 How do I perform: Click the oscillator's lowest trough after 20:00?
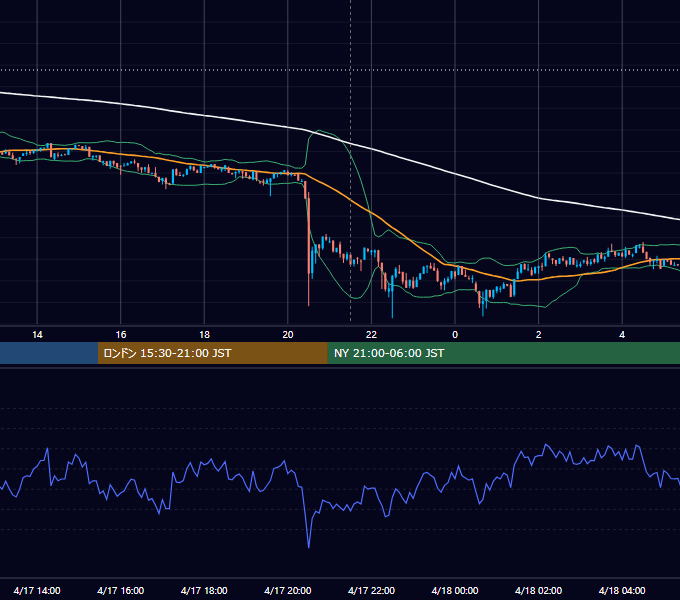tap(309, 547)
